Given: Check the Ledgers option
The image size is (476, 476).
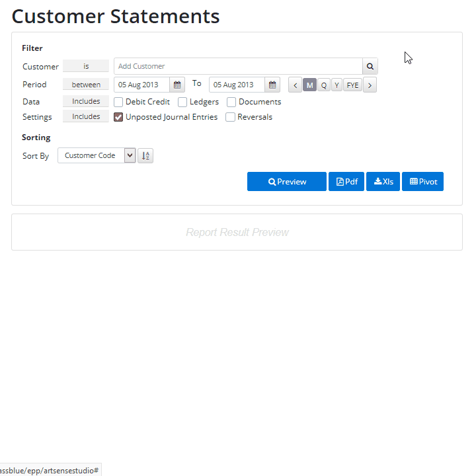Looking at the screenshot, I should (x=182, y=102).
